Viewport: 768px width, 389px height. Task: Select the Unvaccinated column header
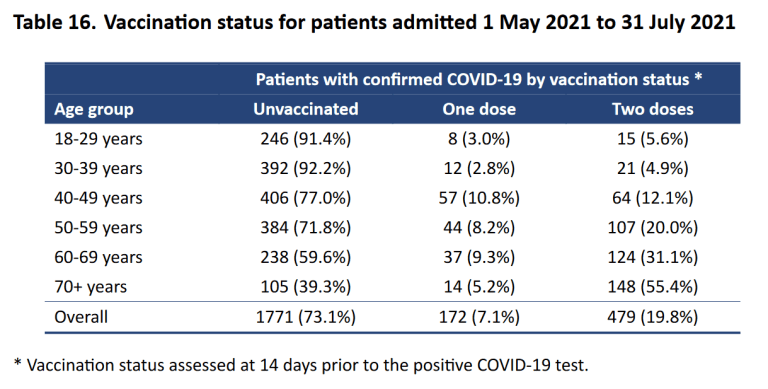[306, 109]
